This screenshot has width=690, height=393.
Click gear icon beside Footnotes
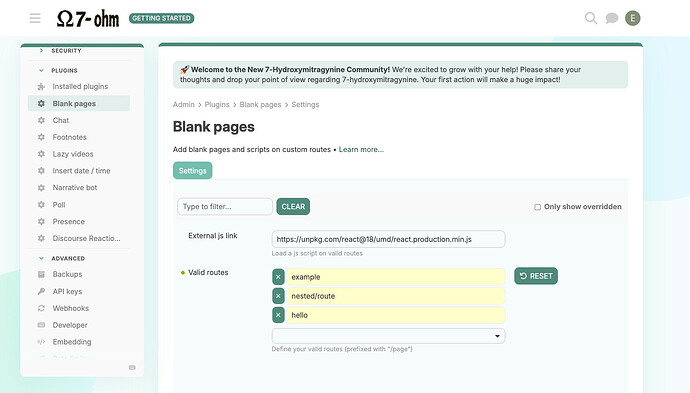pos(41,137)
